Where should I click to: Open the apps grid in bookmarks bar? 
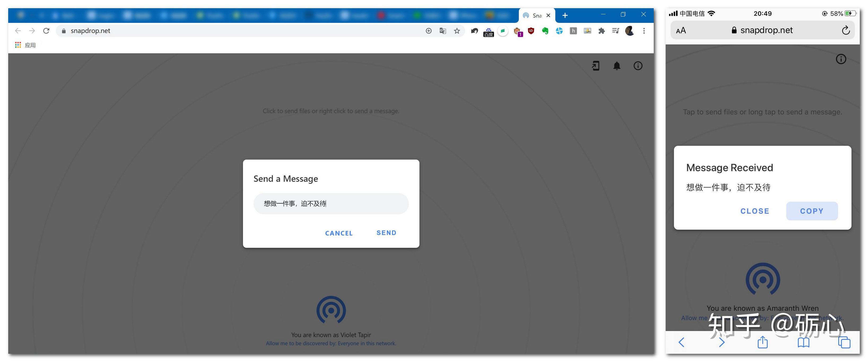tap(18, 45)
